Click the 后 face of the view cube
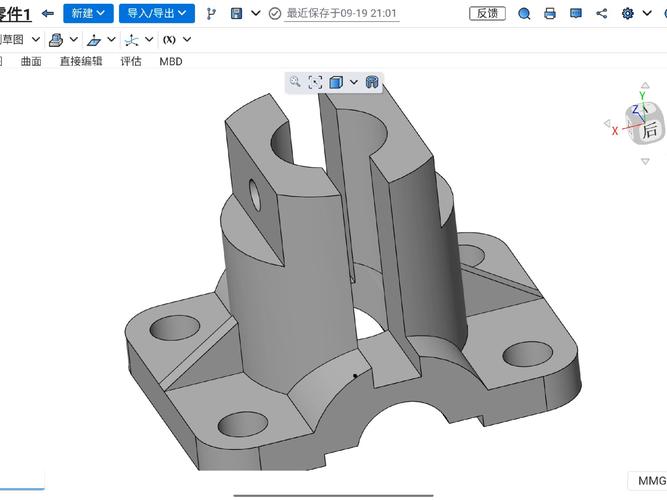This screenshot has width=667, height=500. click(649, 129)
